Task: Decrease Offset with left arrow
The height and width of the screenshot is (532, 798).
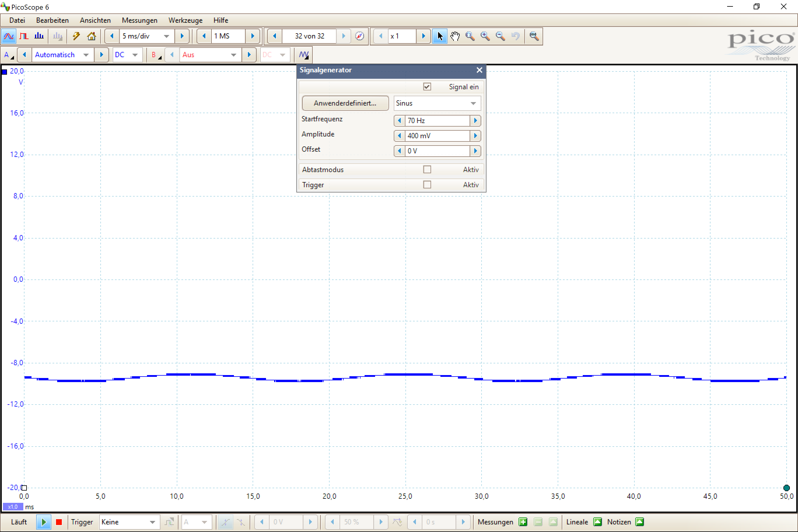Action: click(399, 150)
